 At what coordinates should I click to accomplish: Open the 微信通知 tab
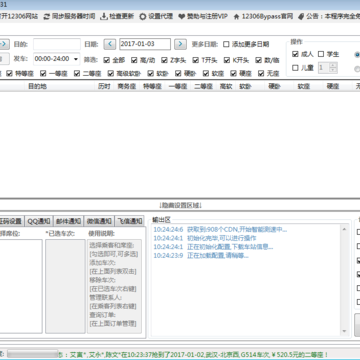(x=99, y=221)
